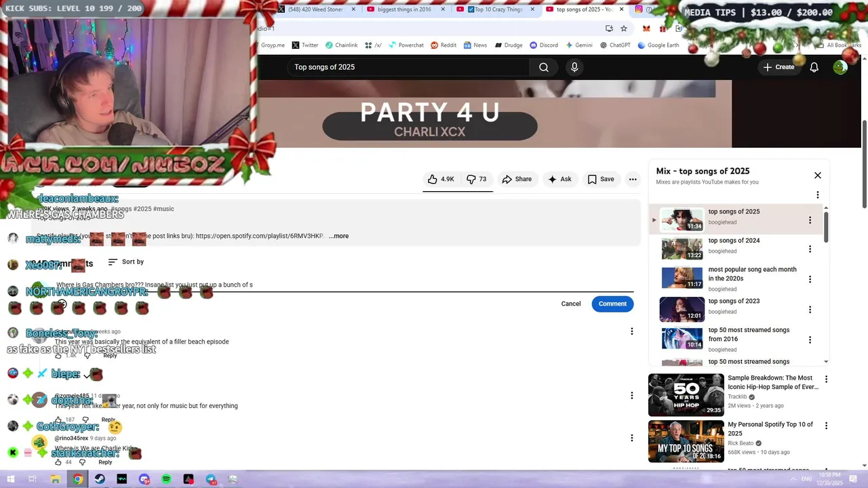Open Steam from the taskbar
Viewport: 868px width, 488px height.
coord(100,479)
